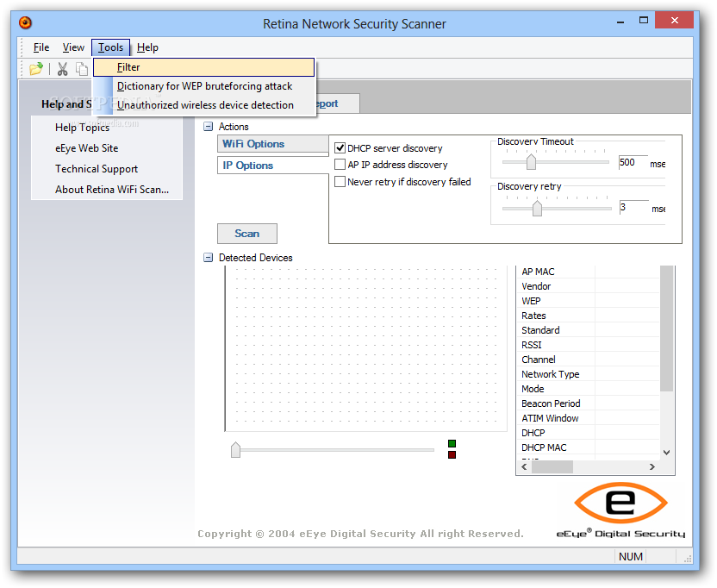
Task: Open Help Topics link
Action: (83, 128)
